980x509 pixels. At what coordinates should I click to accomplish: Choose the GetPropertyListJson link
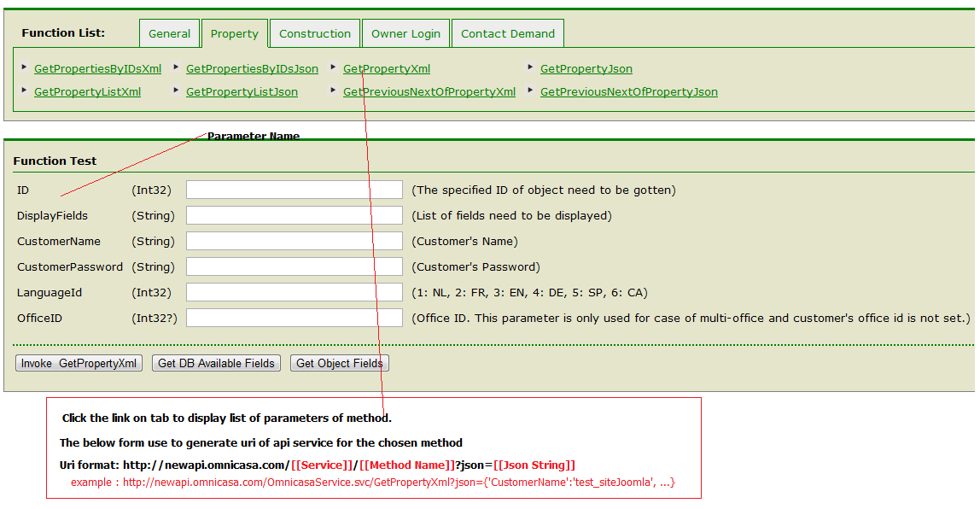point(242,92)
